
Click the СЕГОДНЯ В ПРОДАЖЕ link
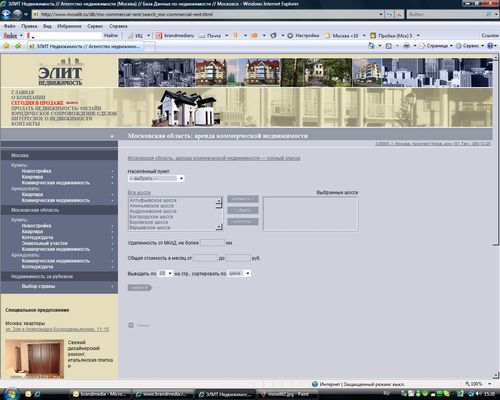click(37, 103)
